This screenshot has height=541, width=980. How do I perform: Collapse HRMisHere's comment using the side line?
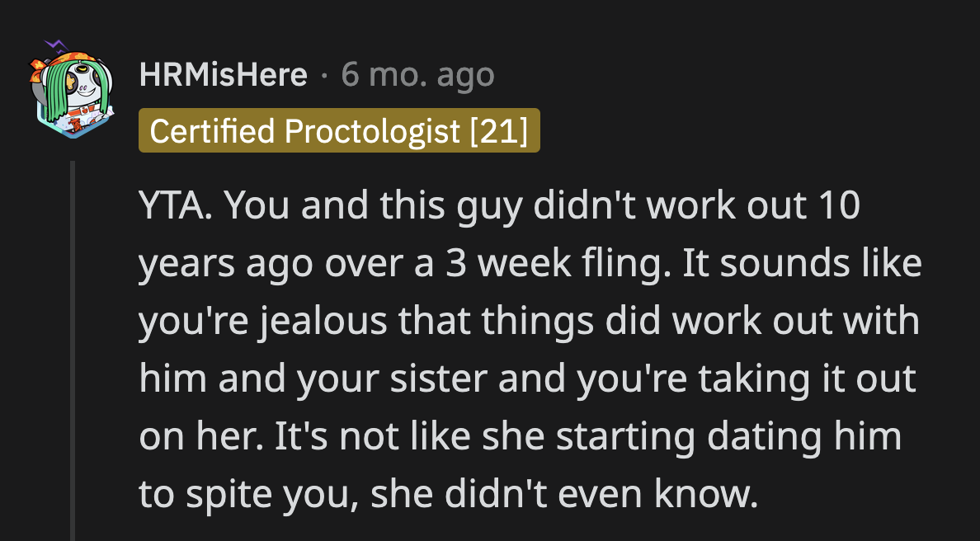(x=74, y=346)
